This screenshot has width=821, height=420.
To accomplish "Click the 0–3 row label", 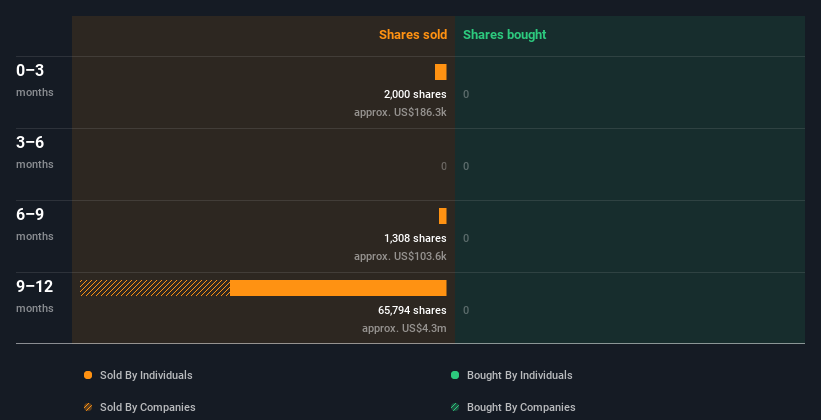I will click(30, 70).
